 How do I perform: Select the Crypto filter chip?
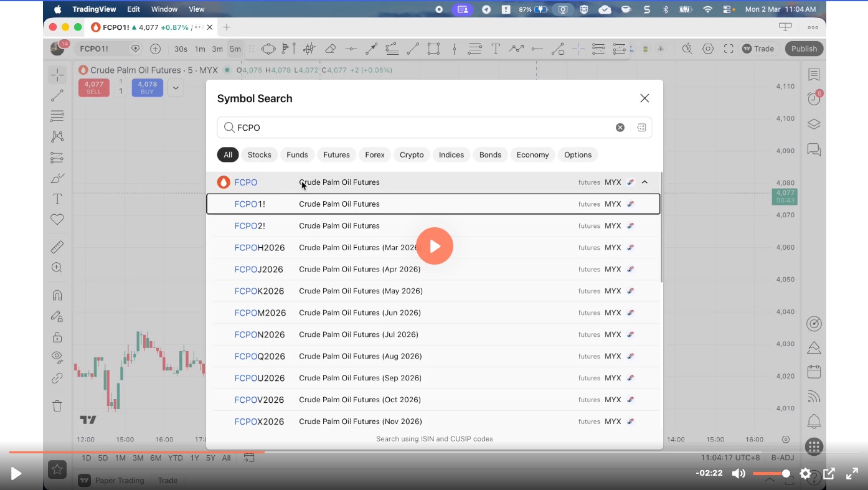pyautogui.click(x=412, y=155)
